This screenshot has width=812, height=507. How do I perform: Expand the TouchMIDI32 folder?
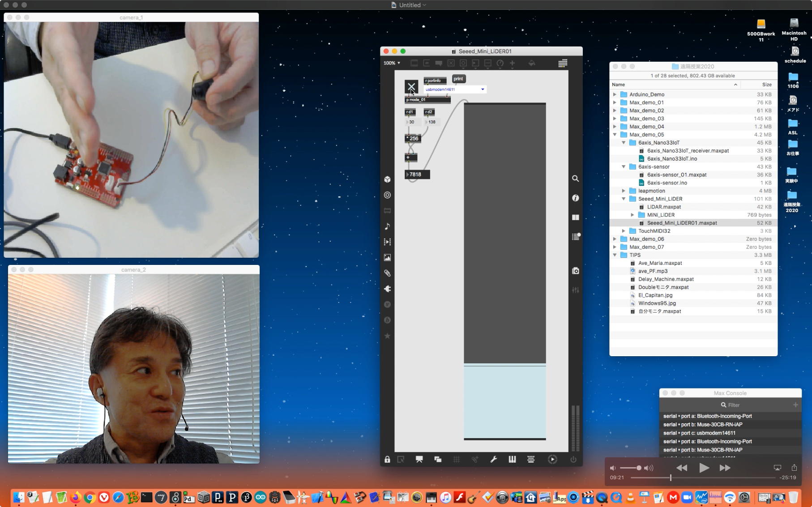[624, 231]
